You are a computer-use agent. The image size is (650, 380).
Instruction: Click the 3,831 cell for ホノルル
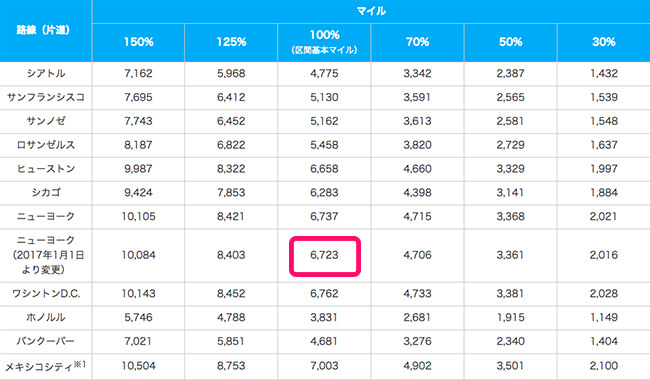tap(325, 317)
